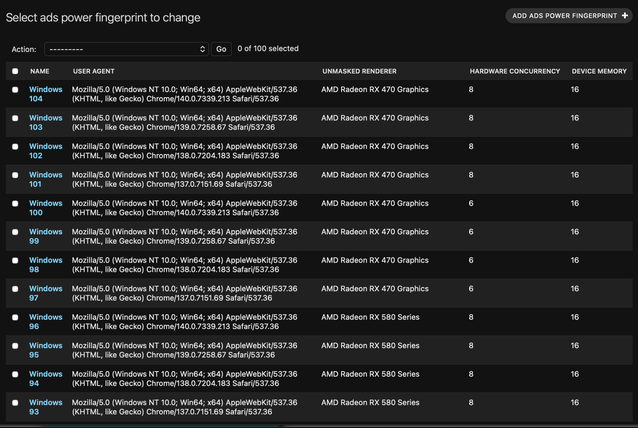Check the box for Windows 103

click(15, 118)
